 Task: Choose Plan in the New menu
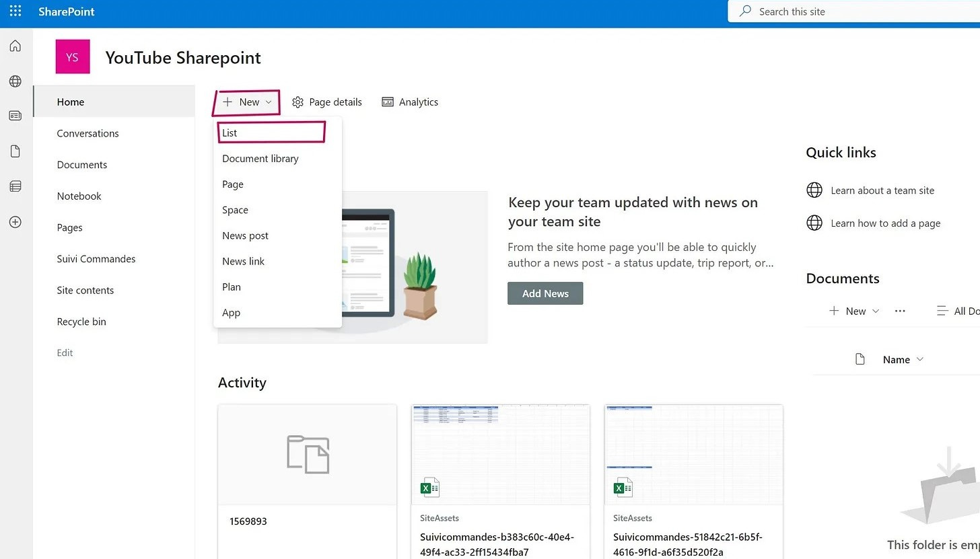pyautogui.click(x=277, y=287)
